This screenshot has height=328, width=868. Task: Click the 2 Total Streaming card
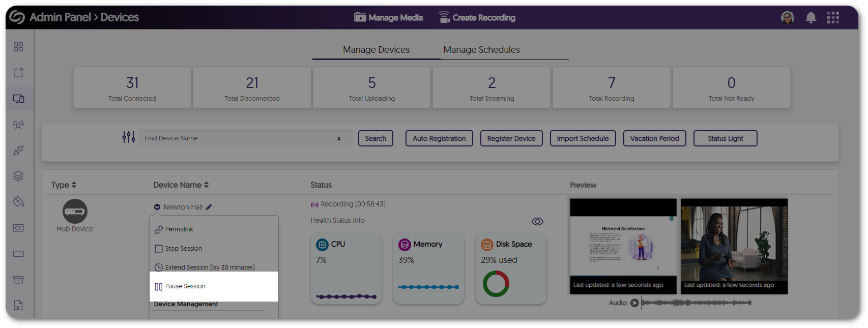491,87
